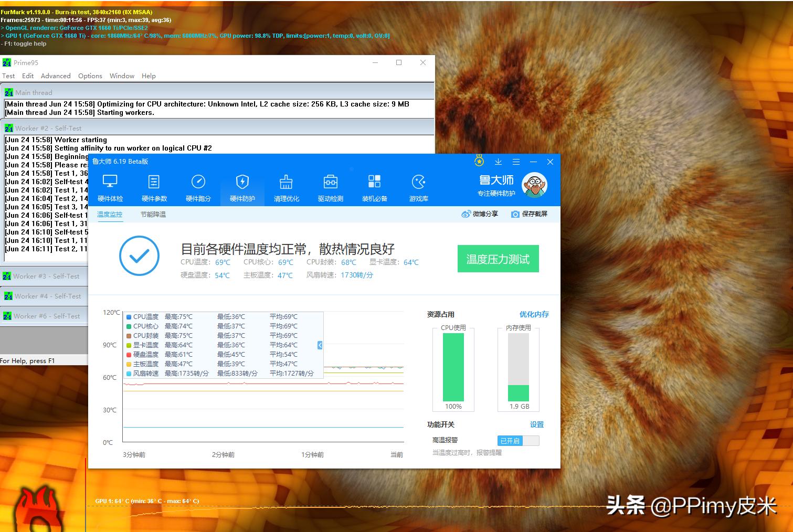Disable the 高温报警 alert toggle
793x532 pixels.
pyautogui.click(x=517, y=441)
